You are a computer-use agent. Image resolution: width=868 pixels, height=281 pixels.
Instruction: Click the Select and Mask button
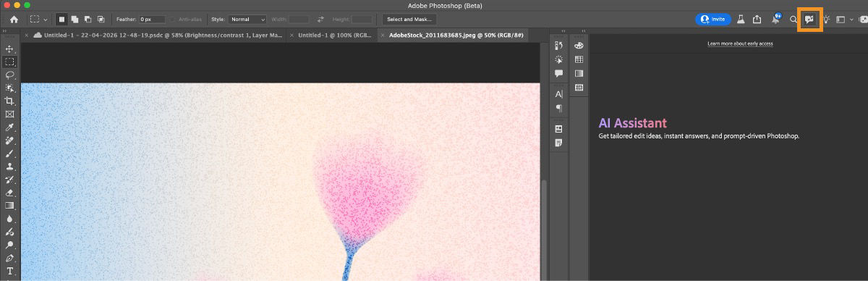(x=410, y=20)
